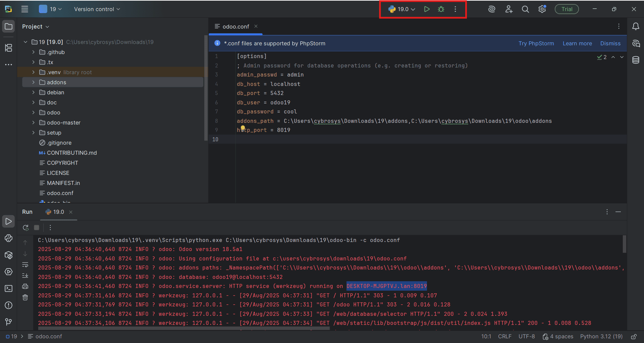Open Terminal tool window icon
Image resolution: width=644 pixels, height=343 pixels.
8,289
